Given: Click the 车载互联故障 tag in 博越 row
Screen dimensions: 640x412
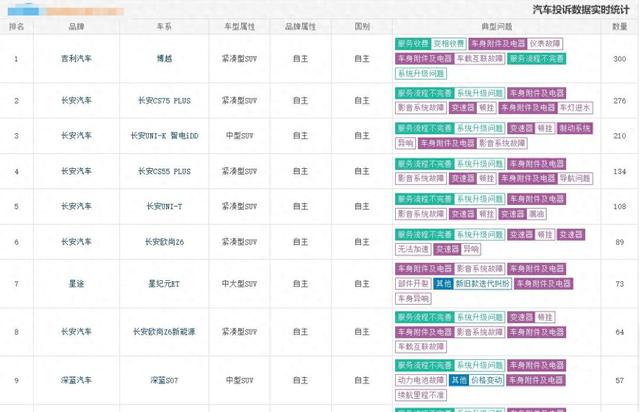Looking at the screenshot, I should (480, 59).
